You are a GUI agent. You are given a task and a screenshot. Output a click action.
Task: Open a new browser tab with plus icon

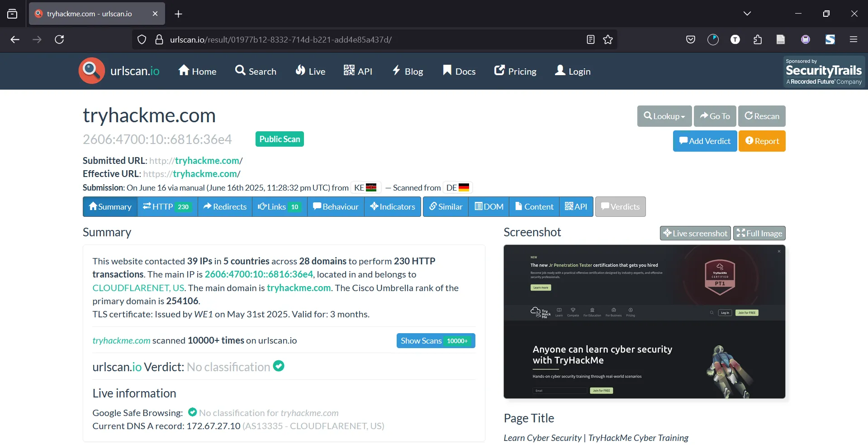[x=178, y=14]
